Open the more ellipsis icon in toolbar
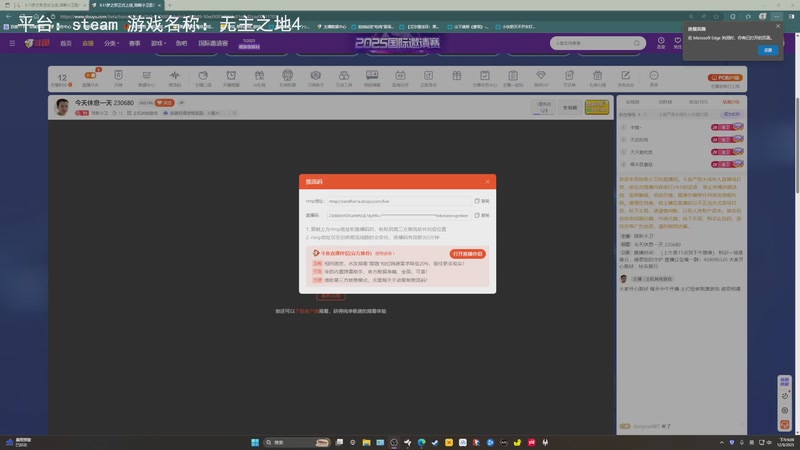 [654, 76]
